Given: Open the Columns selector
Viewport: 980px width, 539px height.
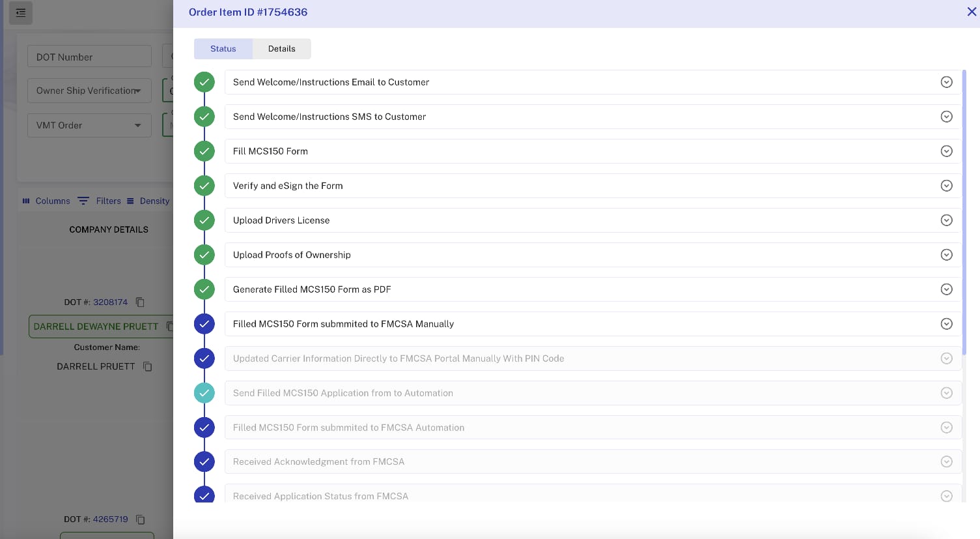Looking at the screenshot, I should [46, 201].
